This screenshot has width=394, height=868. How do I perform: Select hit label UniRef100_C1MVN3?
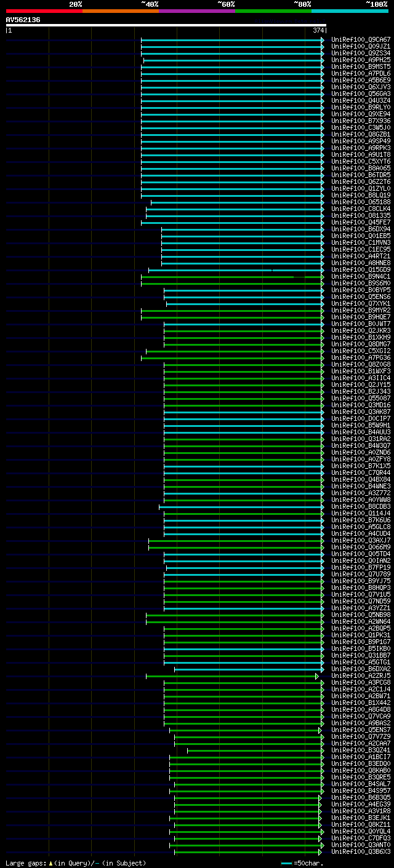click(361, 242)
